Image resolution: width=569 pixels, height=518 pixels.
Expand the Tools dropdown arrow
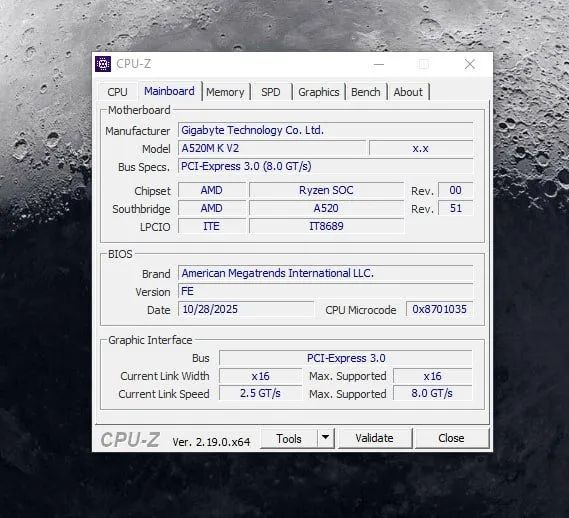[326, 438]
